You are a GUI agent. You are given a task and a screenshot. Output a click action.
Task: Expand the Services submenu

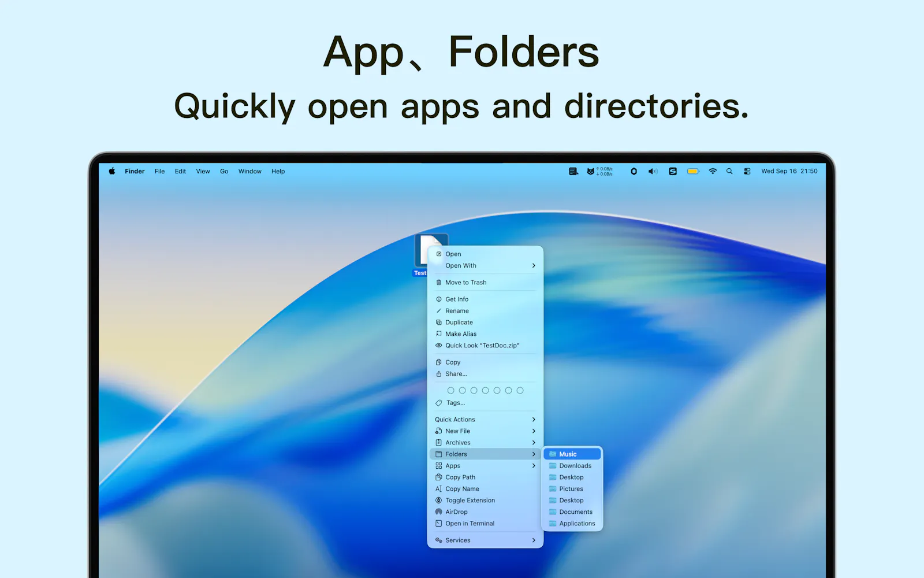click(485, 540)
